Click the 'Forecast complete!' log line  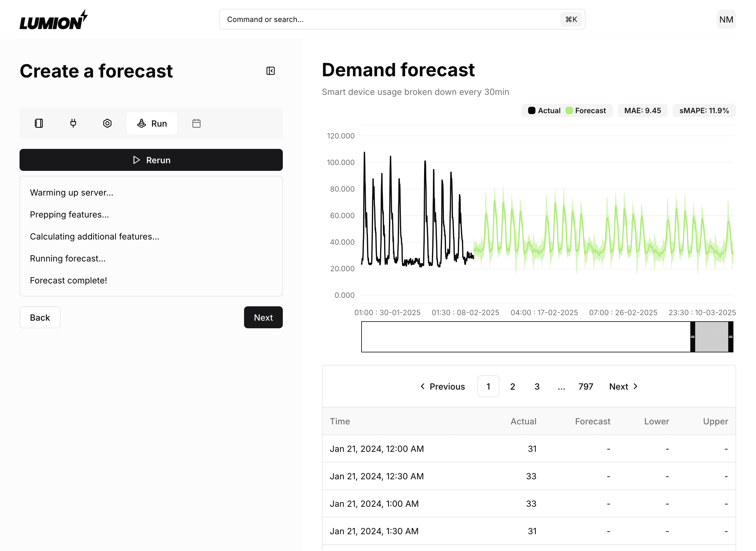coord(68,280)
